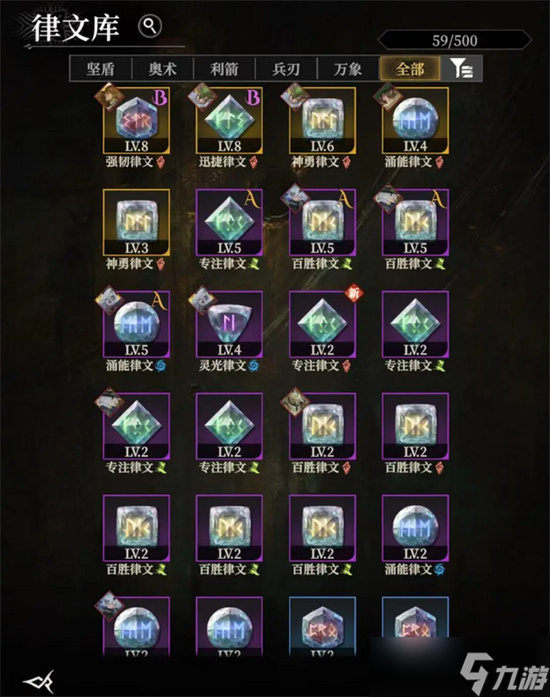550x697 pixels.
Task: Select the LV.6 神勇律文 rune
Action: tap(322, 120)
